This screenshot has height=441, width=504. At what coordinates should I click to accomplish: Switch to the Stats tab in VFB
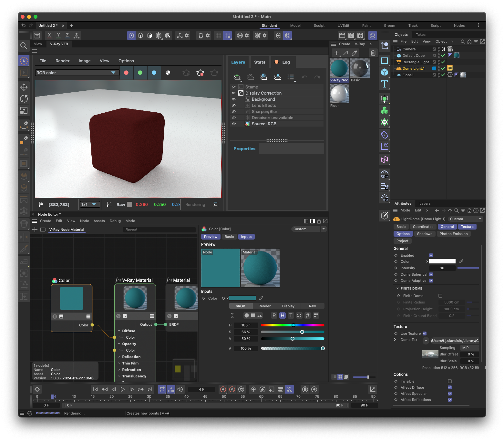tap(260, 62)
